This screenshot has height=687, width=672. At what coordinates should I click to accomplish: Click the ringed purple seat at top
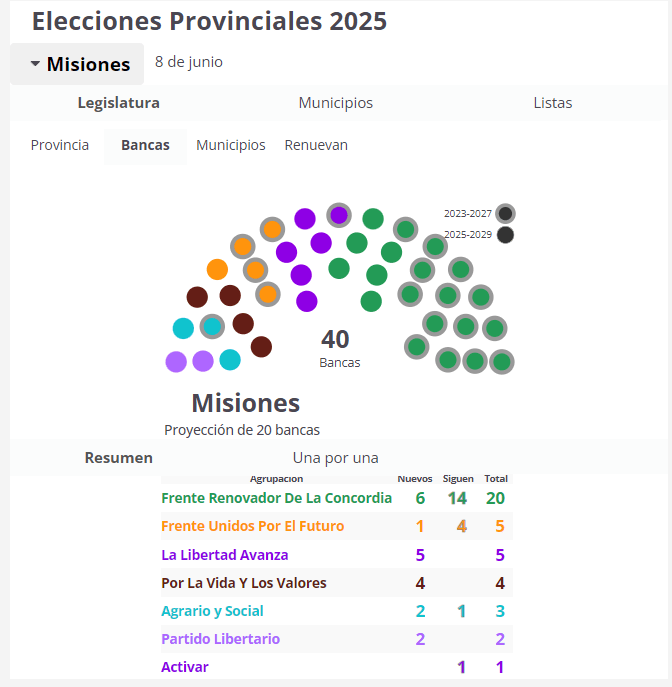point(339,215)
